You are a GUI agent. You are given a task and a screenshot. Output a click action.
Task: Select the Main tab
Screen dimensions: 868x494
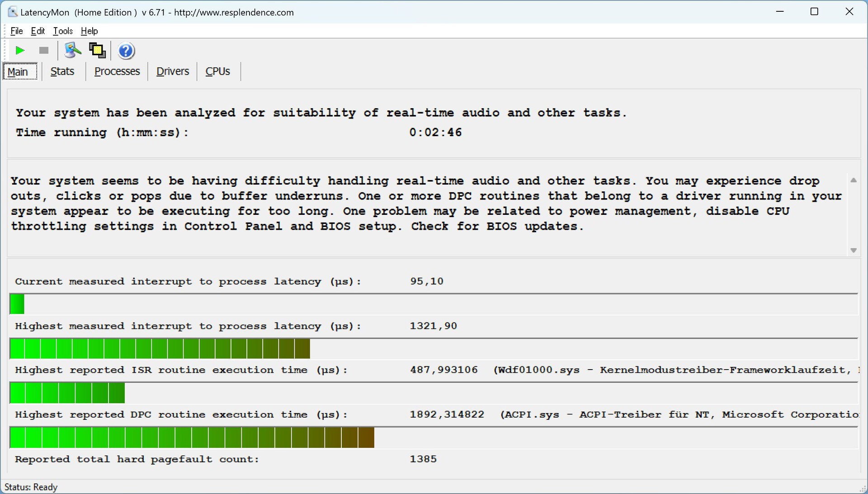click(x=18, y=72)
